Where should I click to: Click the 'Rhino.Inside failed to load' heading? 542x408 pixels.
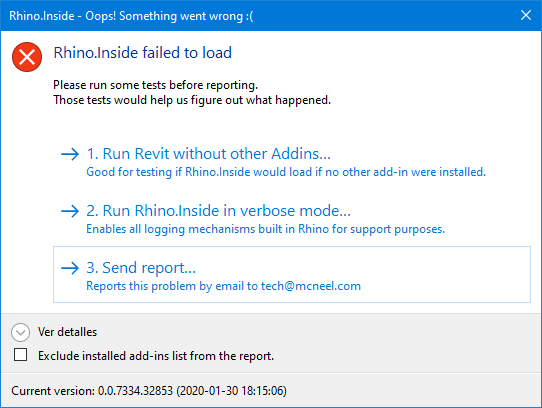[x=142, y=53]
